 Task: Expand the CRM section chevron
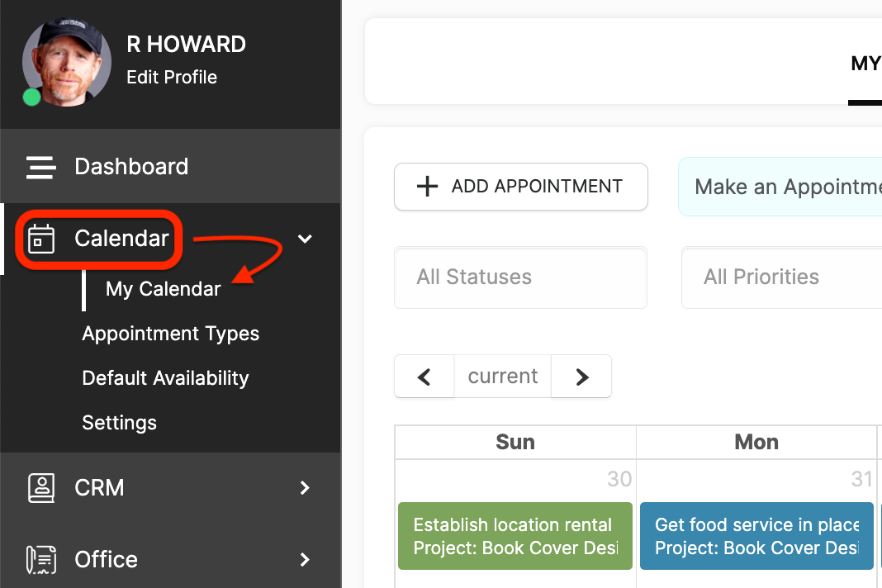point(305,488)
